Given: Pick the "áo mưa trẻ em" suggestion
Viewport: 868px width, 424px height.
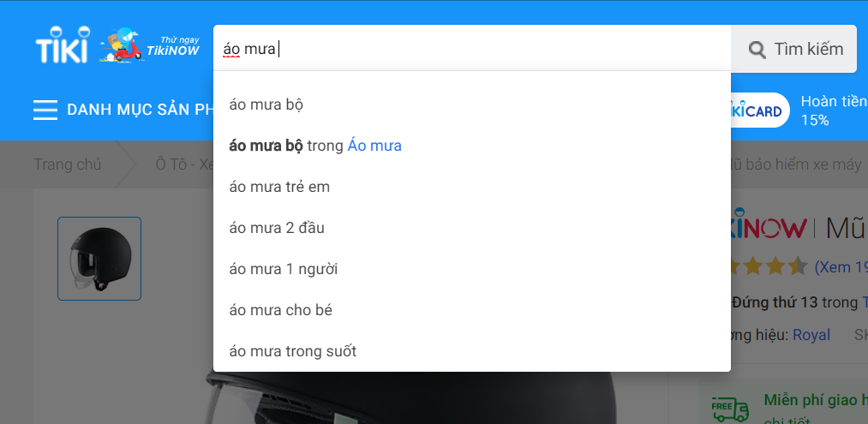Looking at the screenshot, I should (x=279, y=187).
